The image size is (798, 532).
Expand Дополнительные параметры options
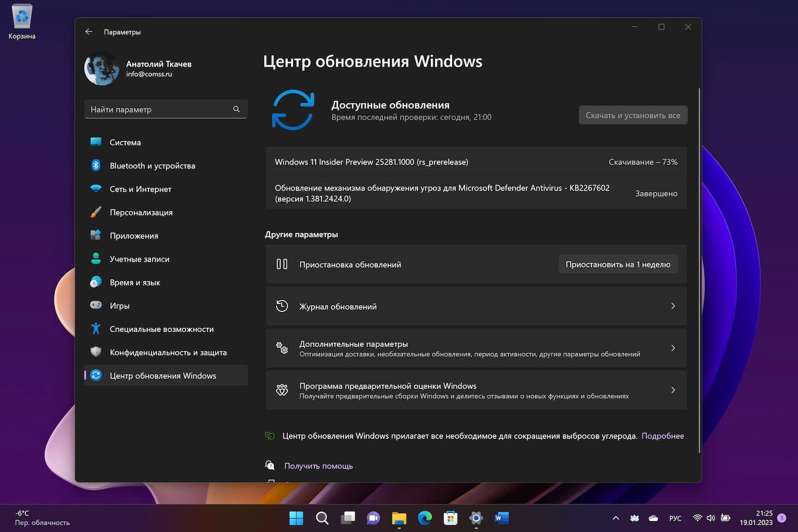click(x=476, y=348)
